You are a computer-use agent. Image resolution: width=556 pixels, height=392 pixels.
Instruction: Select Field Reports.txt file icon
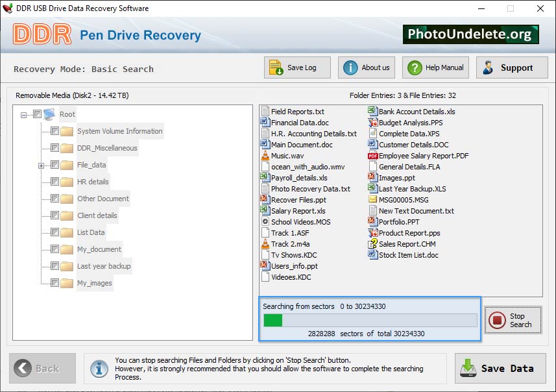click(x=265, y=112)
